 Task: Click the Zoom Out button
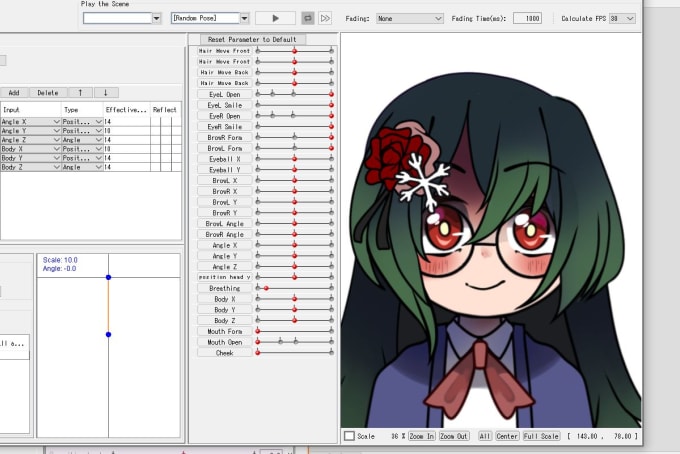[x=454, y=436]
